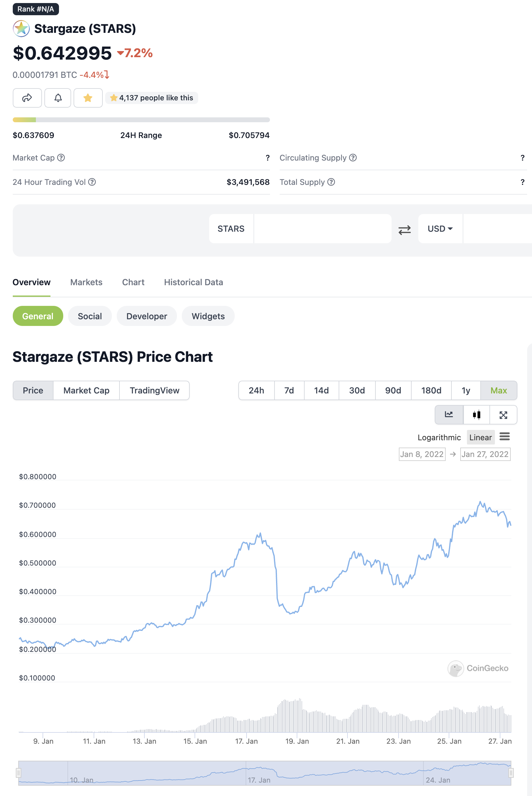Click the 24H high $0.705794

tap(249, 135)
